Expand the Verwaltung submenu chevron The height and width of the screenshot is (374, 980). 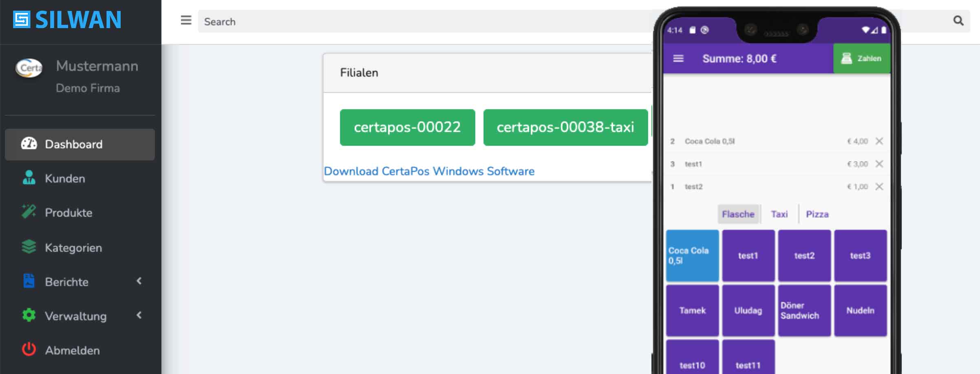coord(139,315)
